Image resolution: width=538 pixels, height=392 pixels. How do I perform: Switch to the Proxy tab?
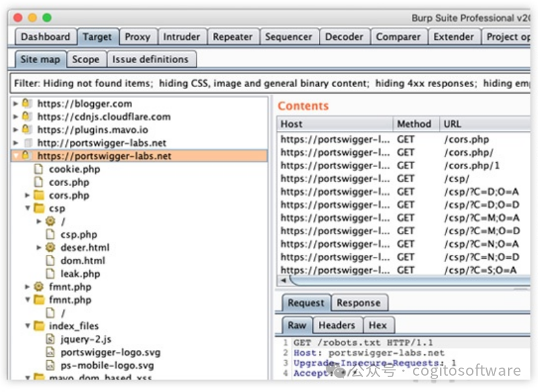click(x=137, y=37)
